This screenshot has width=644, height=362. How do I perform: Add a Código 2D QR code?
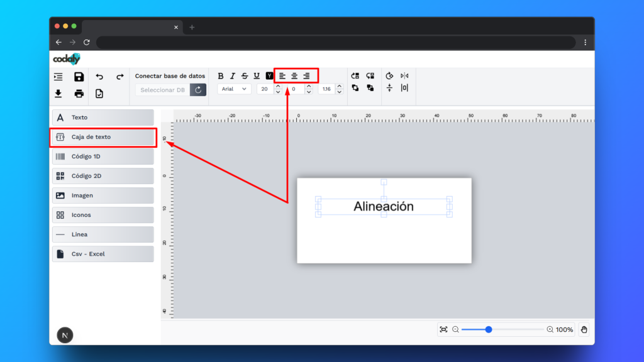coord(103,176)
